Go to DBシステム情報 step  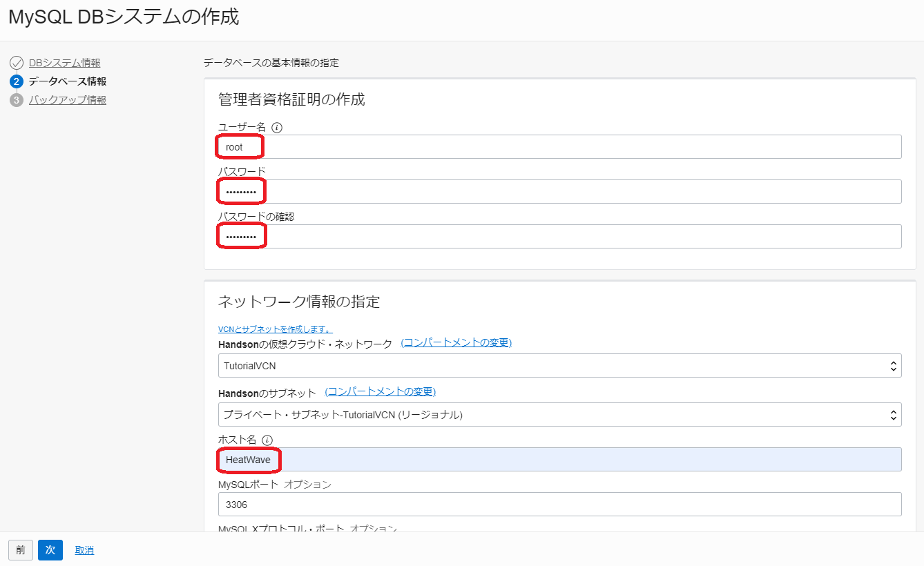64,63
